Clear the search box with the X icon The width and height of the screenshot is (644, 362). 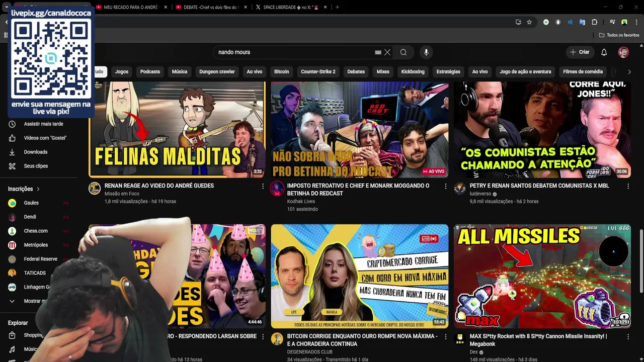(387, 52)
